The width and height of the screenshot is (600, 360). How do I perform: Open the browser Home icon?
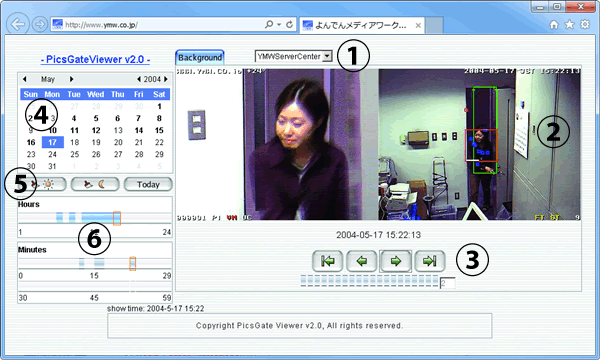pyautogui.click(x=554, y=25)
